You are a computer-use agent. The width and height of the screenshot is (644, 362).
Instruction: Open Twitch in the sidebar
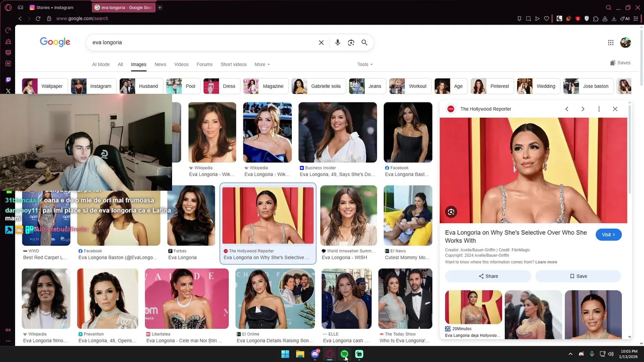pyautogui.click(x=8, y=80)
